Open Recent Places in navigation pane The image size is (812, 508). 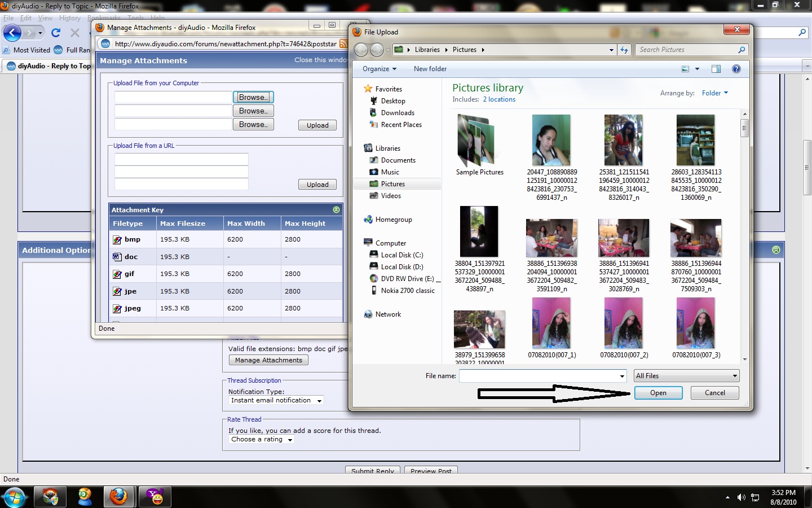(x=401, y=125)
